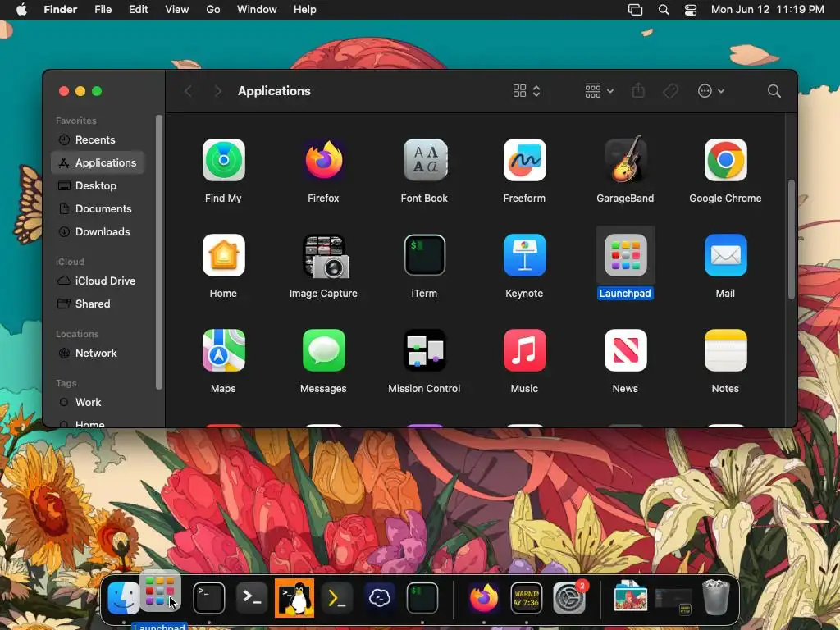Open Control Center in menu bar
The image size is (840, 630).
(691, 10)
